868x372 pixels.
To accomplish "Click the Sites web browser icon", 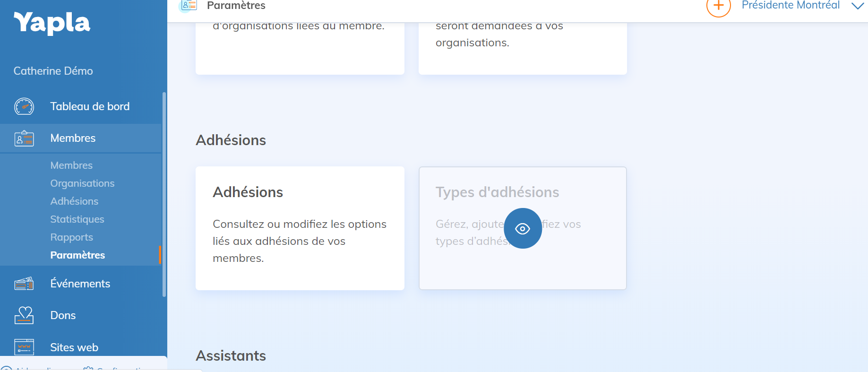I will tap(24, 347).
